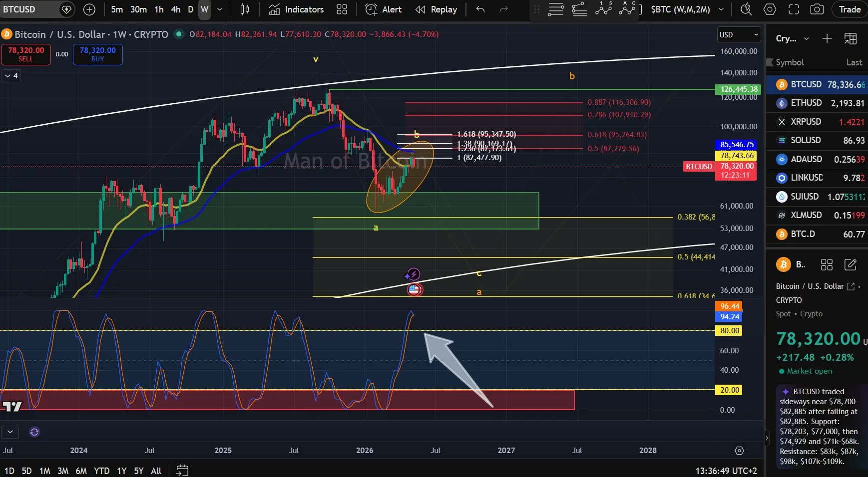Open the USD currency dropdown
The width and height of the screenshot is (868, 477).
[739, 34]
